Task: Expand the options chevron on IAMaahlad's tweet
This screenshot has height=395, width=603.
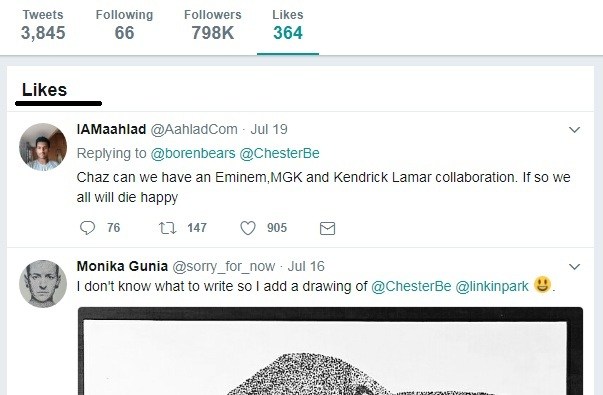Action: tap(574, 130)
